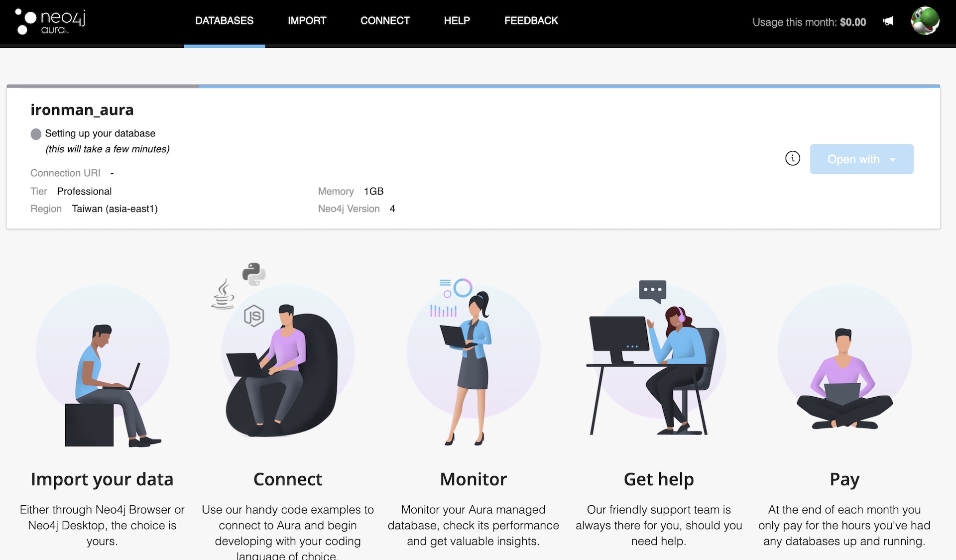Expand the Open with dropdown arrow
This screenshot has width=956, height=560.
point(895,159)
